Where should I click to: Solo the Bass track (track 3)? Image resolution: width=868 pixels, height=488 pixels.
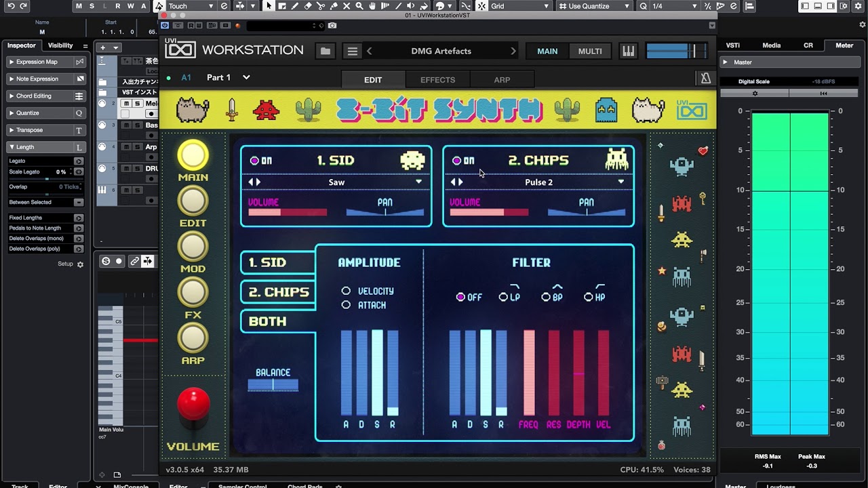coord(137,125)
